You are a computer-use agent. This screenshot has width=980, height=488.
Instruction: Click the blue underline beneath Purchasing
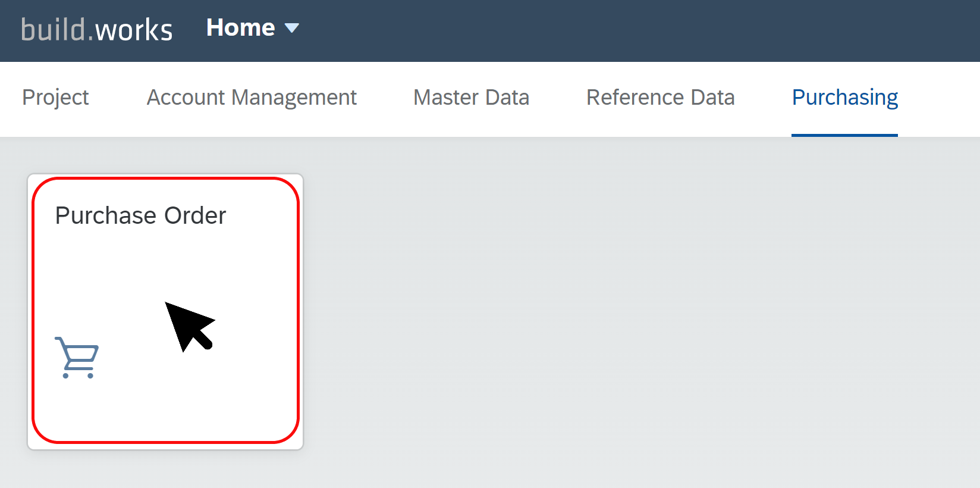coord(844,135)
